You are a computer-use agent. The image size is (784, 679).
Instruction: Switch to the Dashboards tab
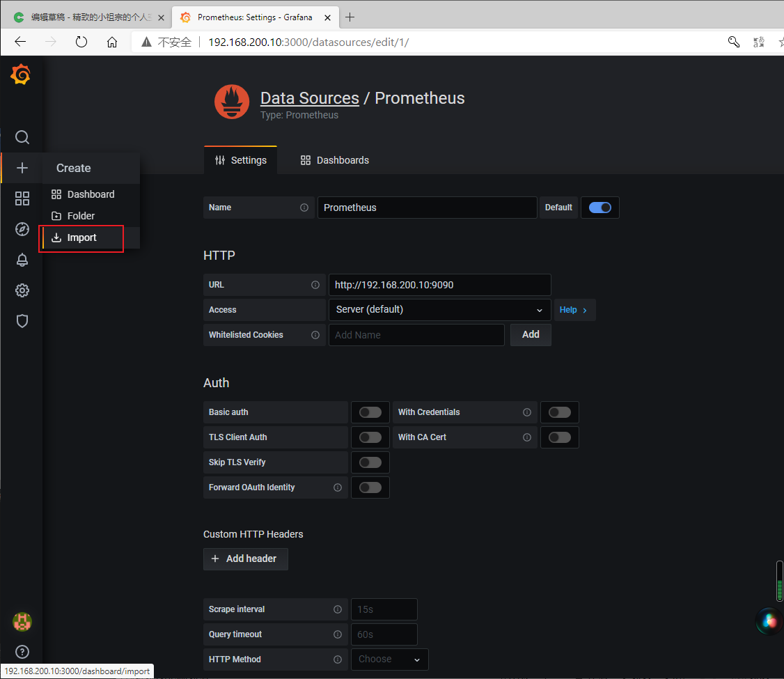click(x=334, y=160)
